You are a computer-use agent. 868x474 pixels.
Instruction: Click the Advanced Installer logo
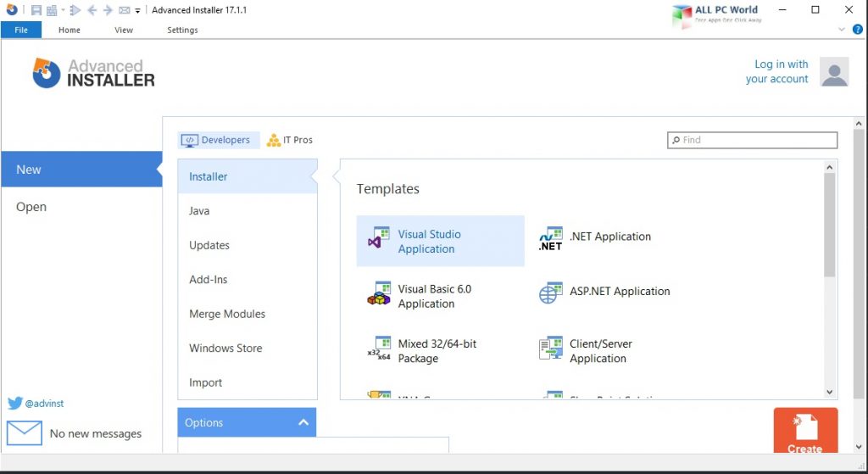pyautogui.click(x=93, y=73)
